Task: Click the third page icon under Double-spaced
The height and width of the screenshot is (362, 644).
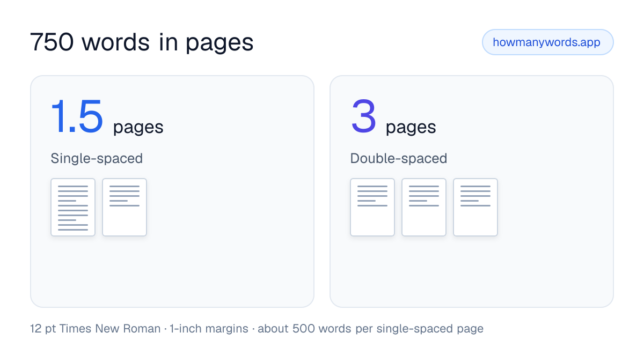Action: (x=475, y=207)
